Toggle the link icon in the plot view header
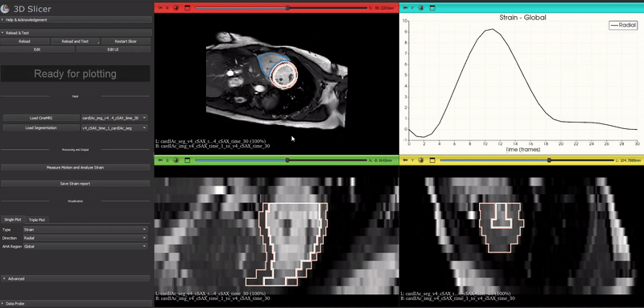 421,8
